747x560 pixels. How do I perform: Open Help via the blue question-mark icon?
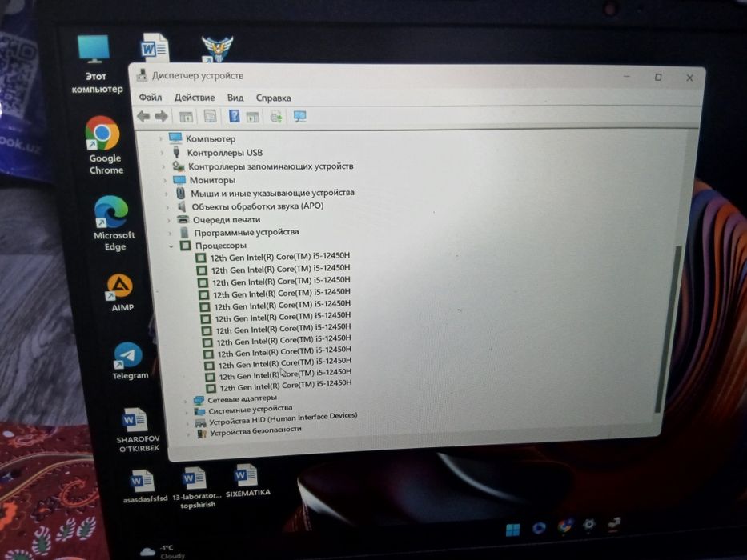click(x=234, y=116)
